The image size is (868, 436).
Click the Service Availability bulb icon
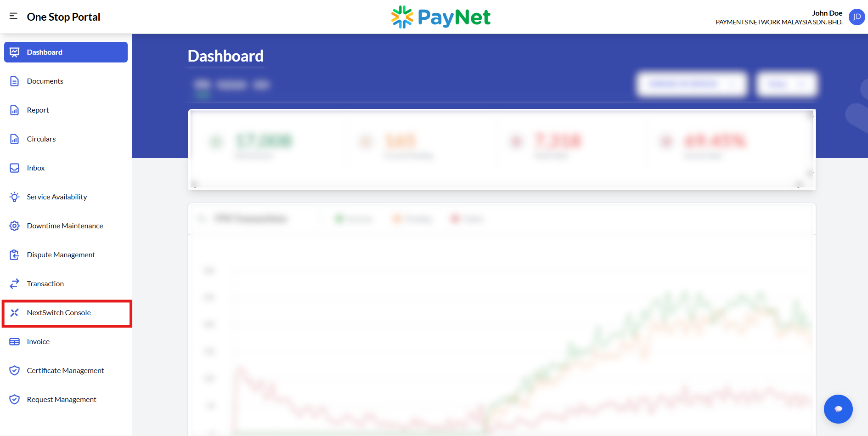coord(14,197)
